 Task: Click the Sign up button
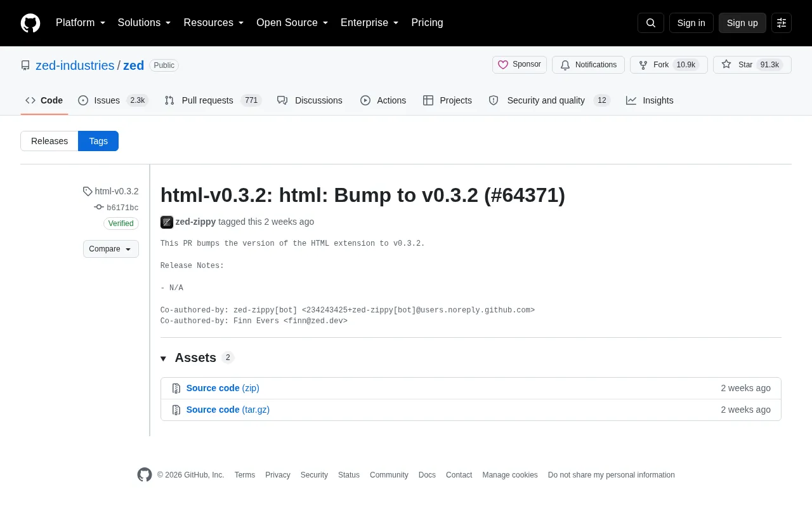[742, 23]
